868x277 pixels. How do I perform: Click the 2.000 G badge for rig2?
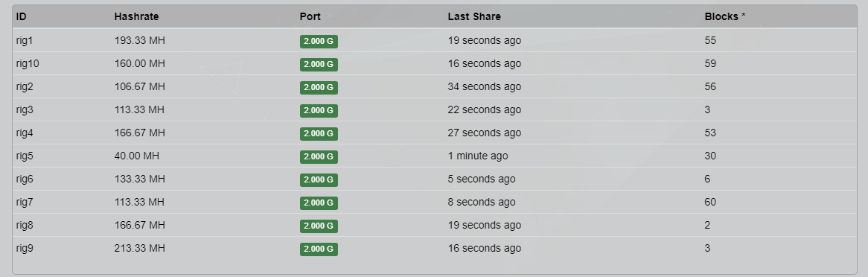click(x=319, y=88)
